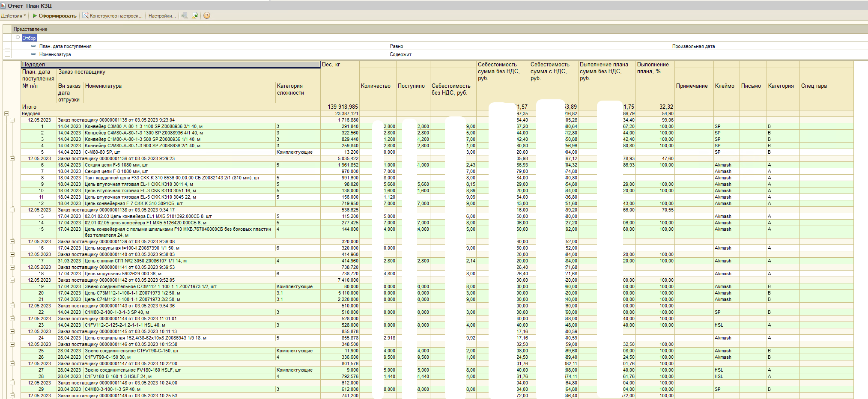This screenshot has width=868, height=399.
Task: Click order header '00000001144 от 03.05.2023 11:01:01'
Action: 117,319
